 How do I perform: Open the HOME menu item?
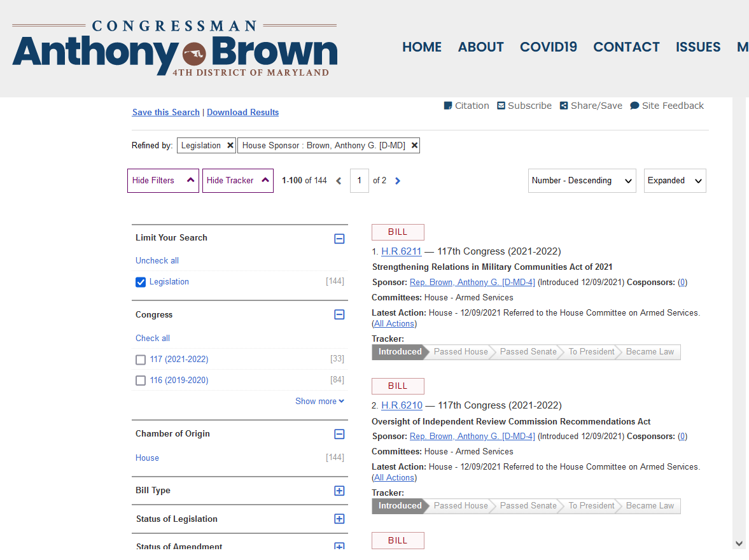coord(422,47)
